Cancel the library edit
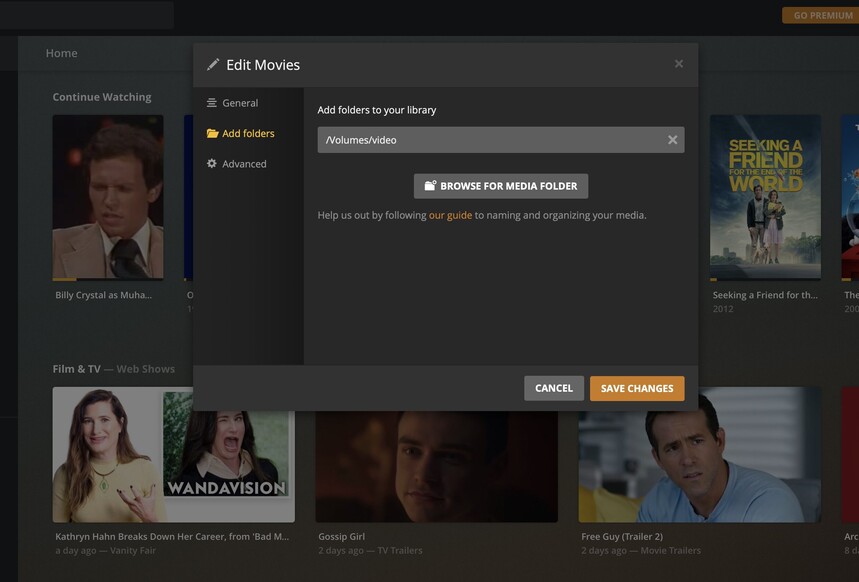Viewport: 859px width, 582px height. pyautogui.click(x=554, y=388)
